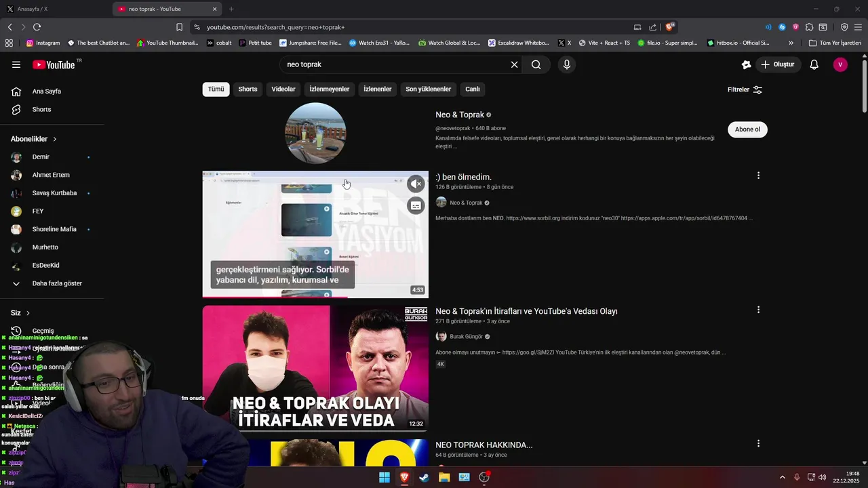
Task: Expand the Siz section
Action: [20, 313]
